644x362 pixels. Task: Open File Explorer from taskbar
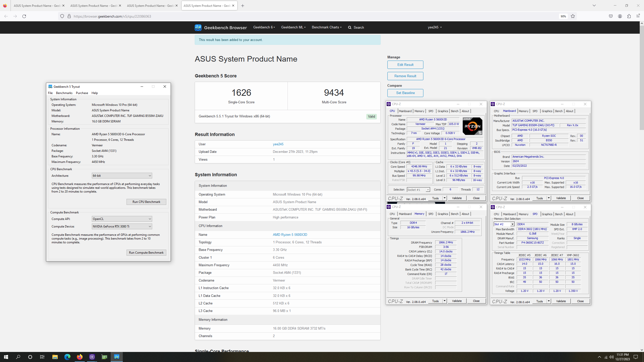(55, 357)
